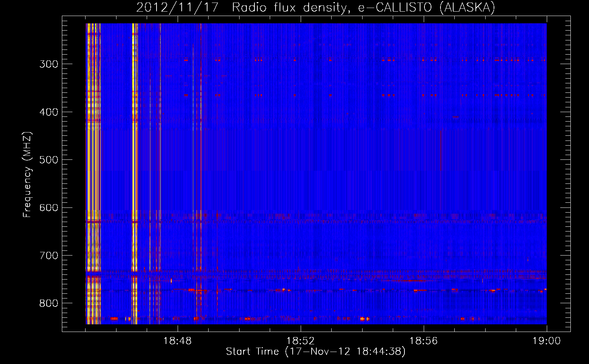The height and width of the screenshot is (364, 589).
Task: Click the 600 frequency tick label
Action: [x=49, y=208]
